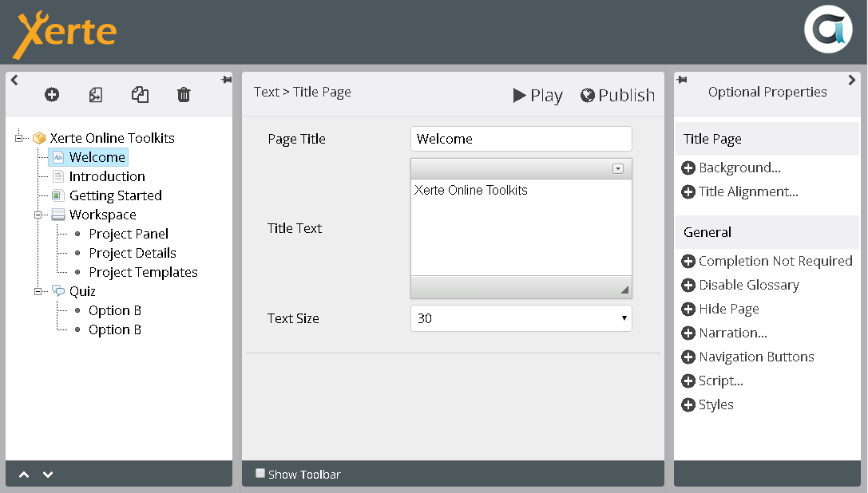Select the Workspace page in tree

[x=102, y=215]
